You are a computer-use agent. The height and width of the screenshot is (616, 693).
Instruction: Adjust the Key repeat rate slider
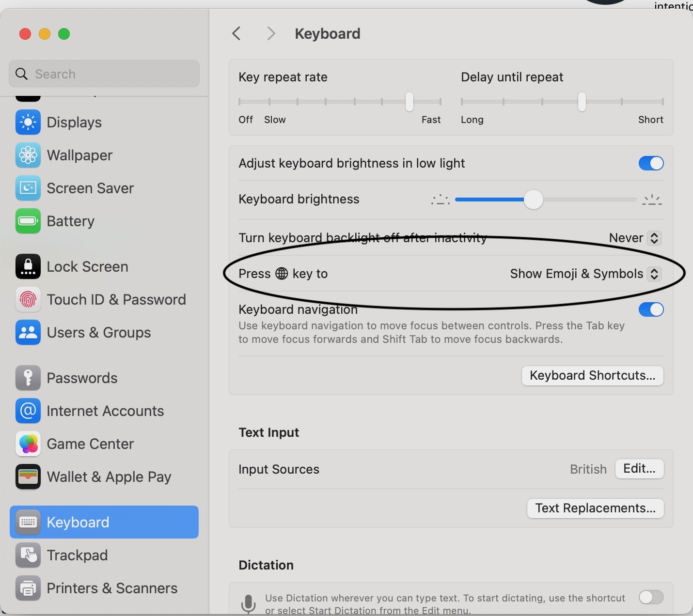point(409,102)
